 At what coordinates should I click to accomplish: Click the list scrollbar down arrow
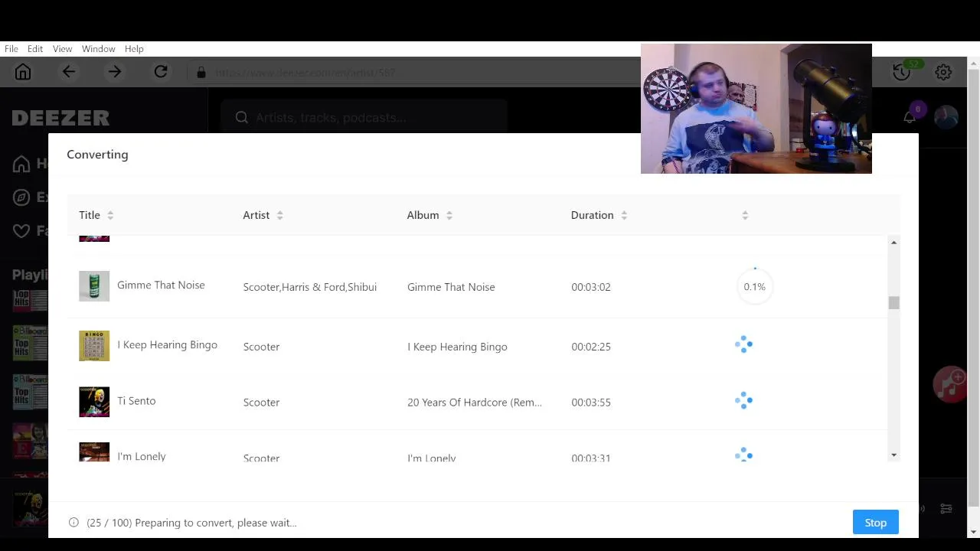coord(893,455)
